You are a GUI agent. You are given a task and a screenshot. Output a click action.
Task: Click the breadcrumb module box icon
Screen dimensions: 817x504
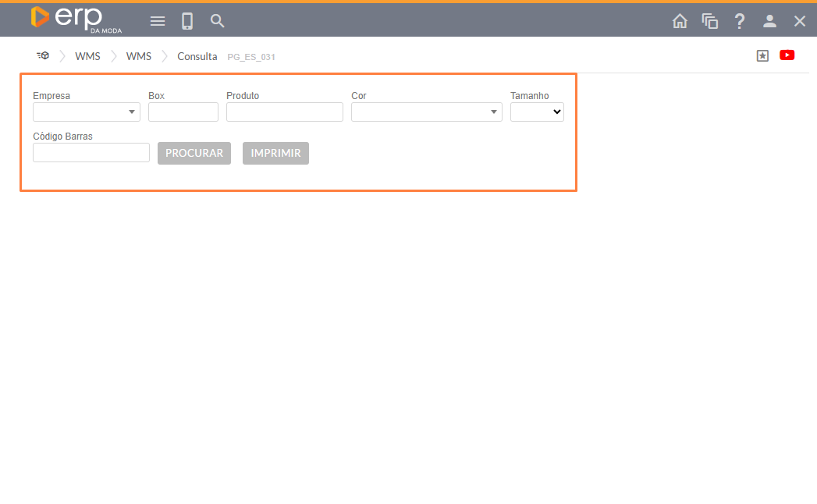pyautogui.click(x=43, y=56)
